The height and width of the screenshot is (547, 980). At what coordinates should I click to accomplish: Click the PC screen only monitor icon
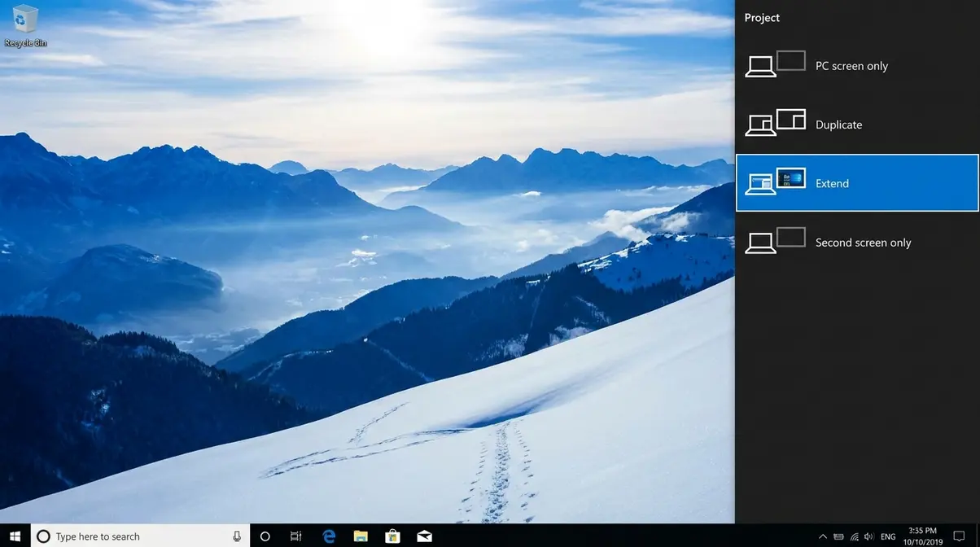click(x=776, y=64)
